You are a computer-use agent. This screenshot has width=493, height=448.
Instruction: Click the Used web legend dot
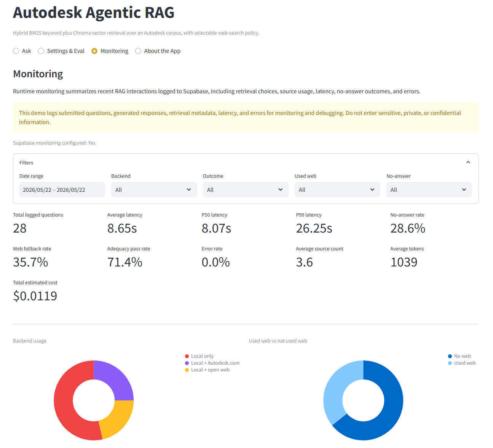click(450, 363)
